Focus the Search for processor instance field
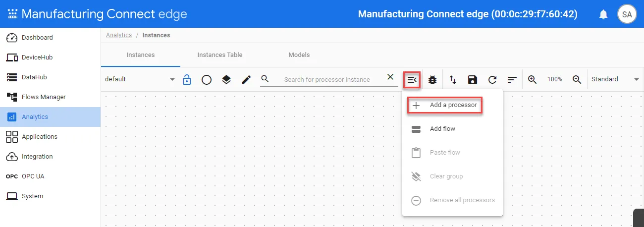Screen dimensions: 644x227 tap(328, 79)
